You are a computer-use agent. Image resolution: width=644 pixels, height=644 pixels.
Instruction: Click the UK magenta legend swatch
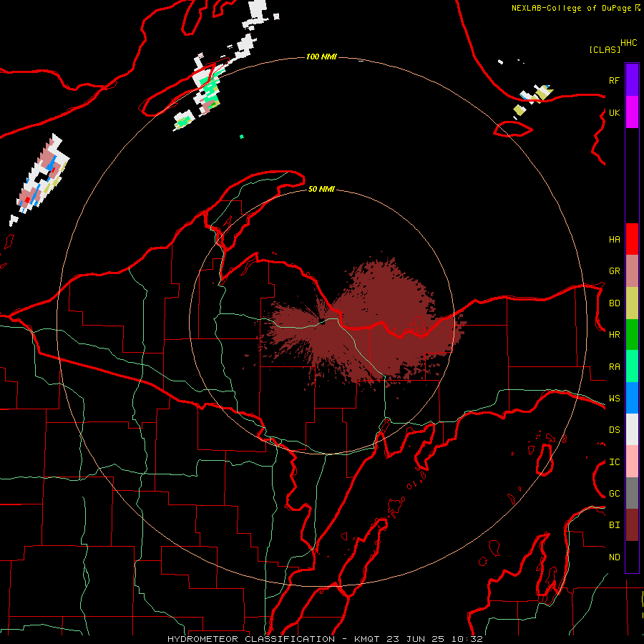pos(632,112)
